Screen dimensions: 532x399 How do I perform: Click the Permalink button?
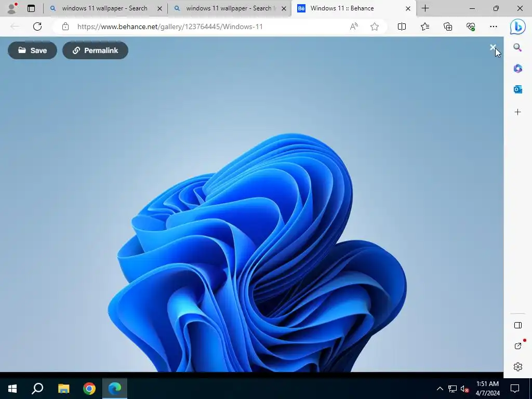click(x=96, y=50)
